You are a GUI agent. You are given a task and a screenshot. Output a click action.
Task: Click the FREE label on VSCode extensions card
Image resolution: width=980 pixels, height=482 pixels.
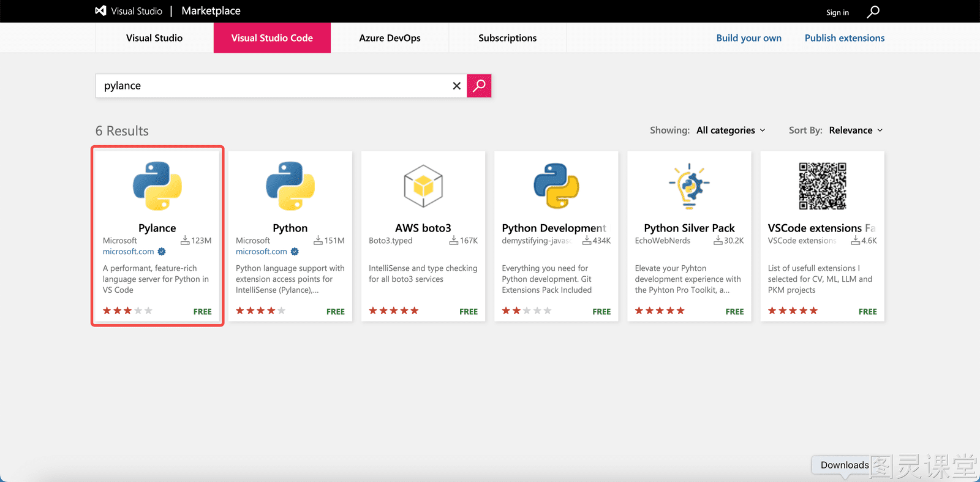(x=868, y=312)
